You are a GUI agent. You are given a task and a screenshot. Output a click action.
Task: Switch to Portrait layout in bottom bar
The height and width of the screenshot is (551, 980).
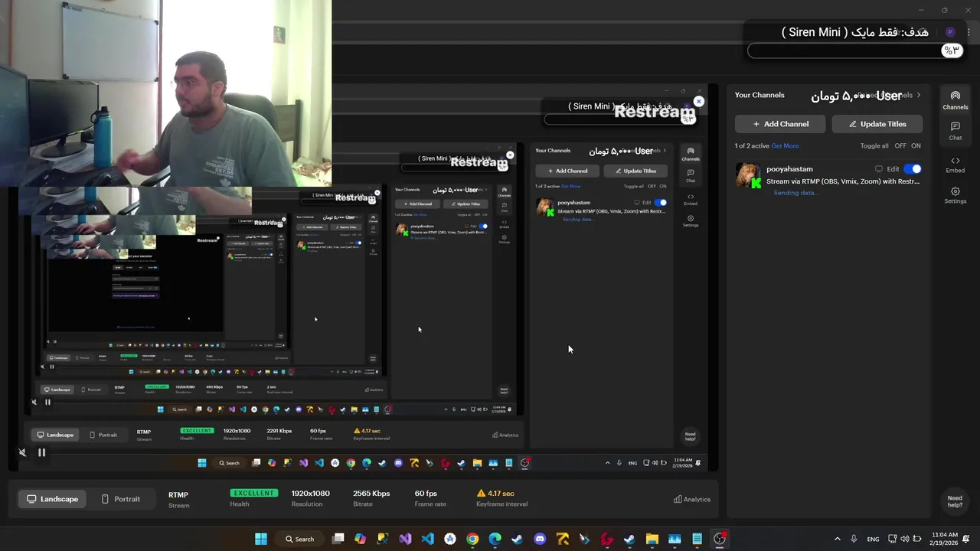coord(121,499)
